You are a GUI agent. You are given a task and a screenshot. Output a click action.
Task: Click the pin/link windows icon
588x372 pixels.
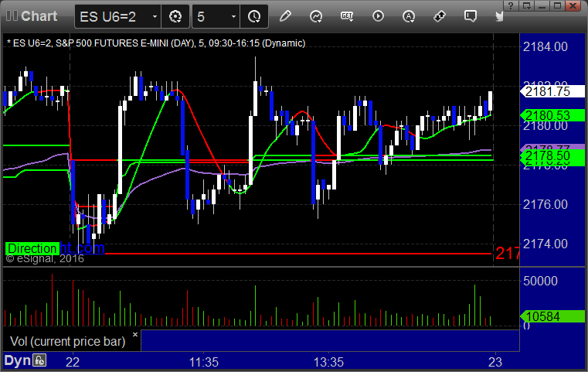coord(439,16)
